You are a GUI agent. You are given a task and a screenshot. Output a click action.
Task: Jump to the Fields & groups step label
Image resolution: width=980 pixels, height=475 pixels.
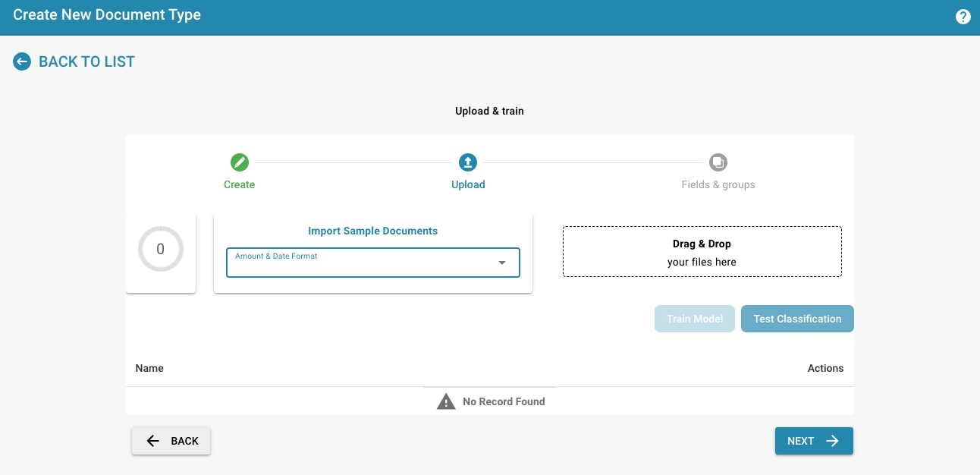tap(718, 184)
